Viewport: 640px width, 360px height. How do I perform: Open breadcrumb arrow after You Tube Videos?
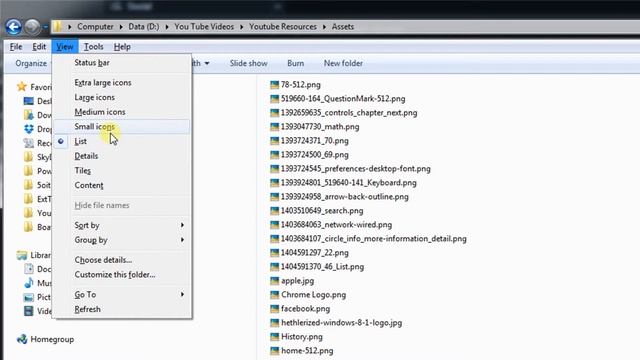[x=242, y=27]
